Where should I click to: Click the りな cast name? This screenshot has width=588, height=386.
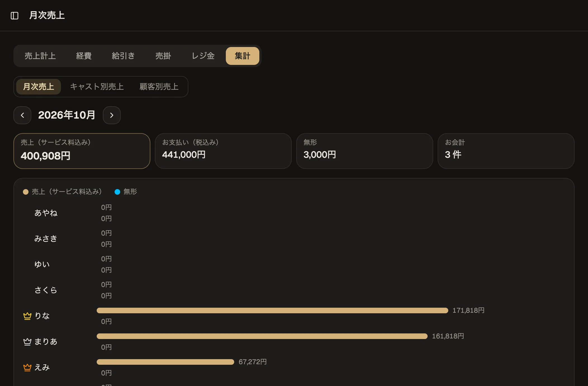coord(42,316)
